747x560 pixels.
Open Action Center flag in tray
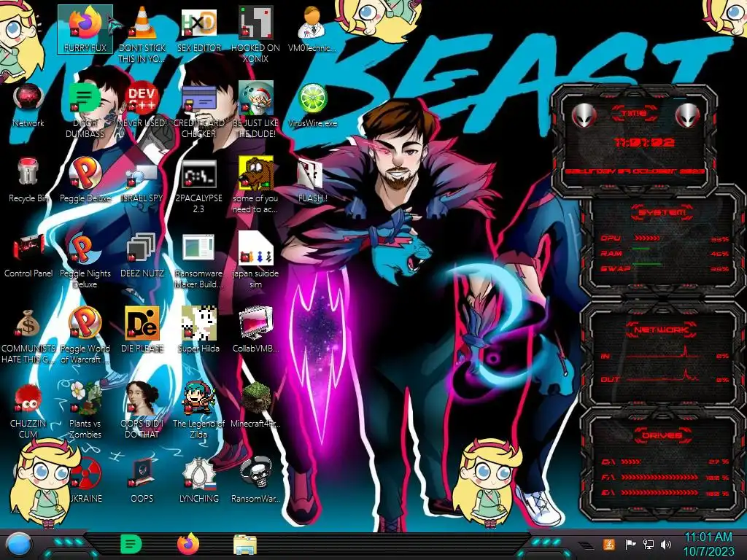point(630,545)
